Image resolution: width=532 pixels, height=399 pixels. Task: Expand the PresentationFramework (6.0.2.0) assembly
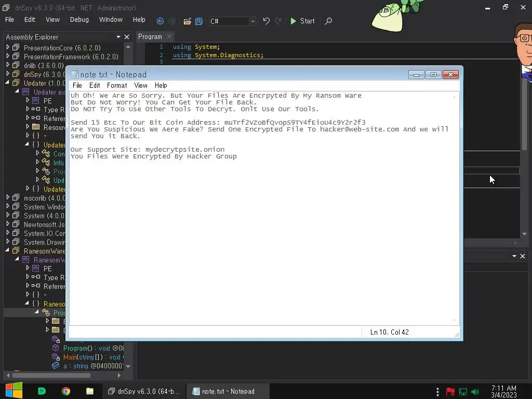[x=8, y=56]
